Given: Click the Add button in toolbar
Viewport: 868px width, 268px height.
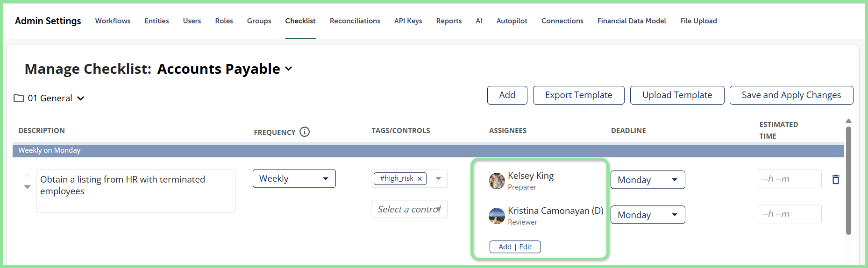Looking at the screenshot, I should [507, 95].
